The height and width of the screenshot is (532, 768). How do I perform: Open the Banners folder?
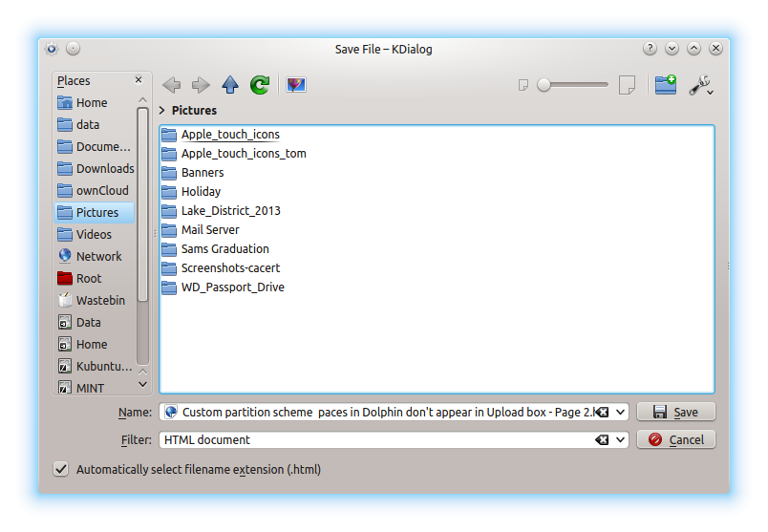tap(193, 173)
